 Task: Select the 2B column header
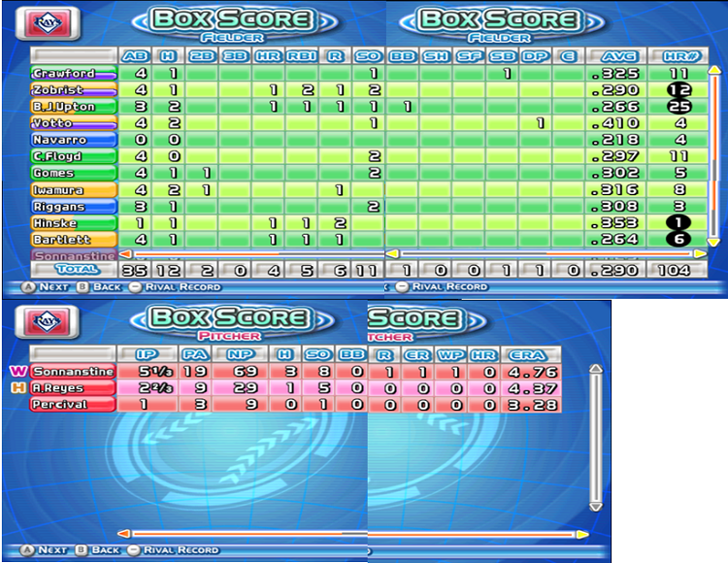(x=202, y=56)
